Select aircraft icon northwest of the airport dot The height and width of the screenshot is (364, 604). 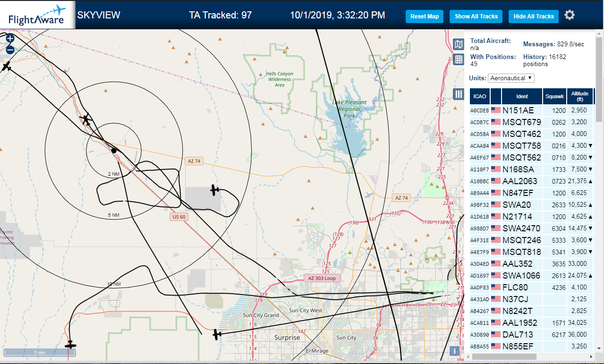(86, 119)
